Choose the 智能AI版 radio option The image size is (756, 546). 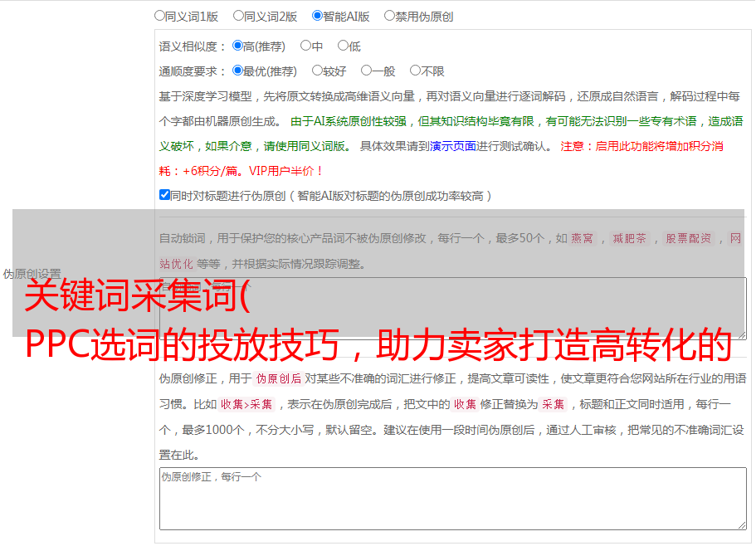tap(317, 16)
